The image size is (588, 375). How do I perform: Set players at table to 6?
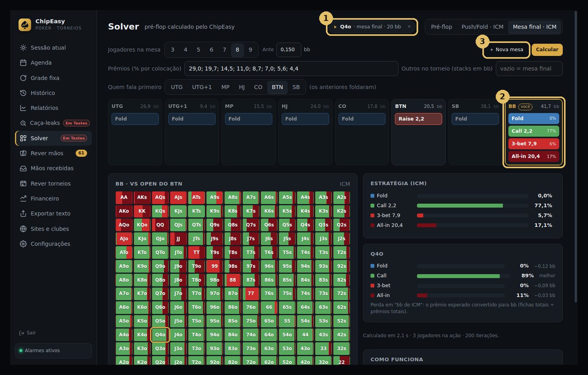211,50
